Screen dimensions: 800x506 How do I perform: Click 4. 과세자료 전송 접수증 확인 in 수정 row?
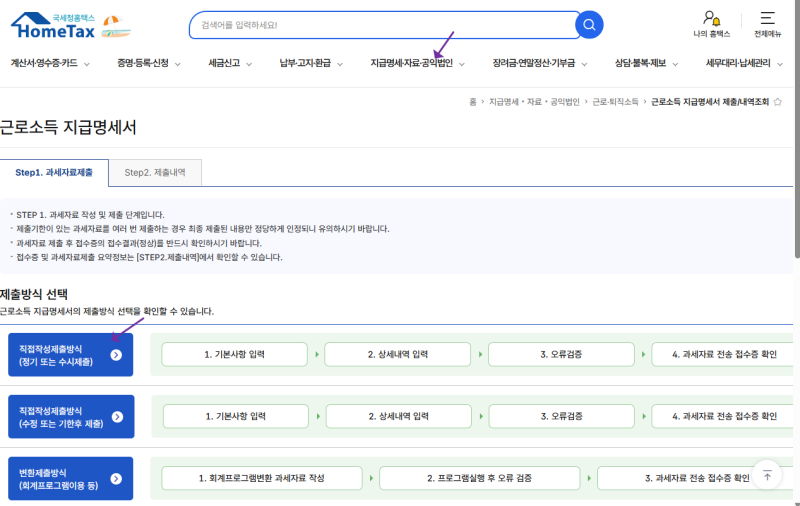click(724, 416)
